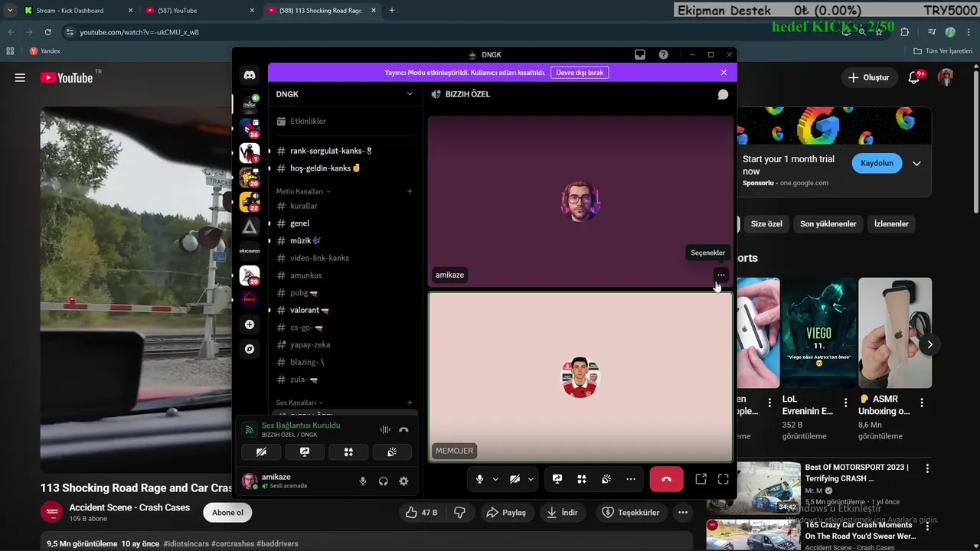Select Son yüklenenler filter chip
This screenshot has height=551, width=980.
828,224
